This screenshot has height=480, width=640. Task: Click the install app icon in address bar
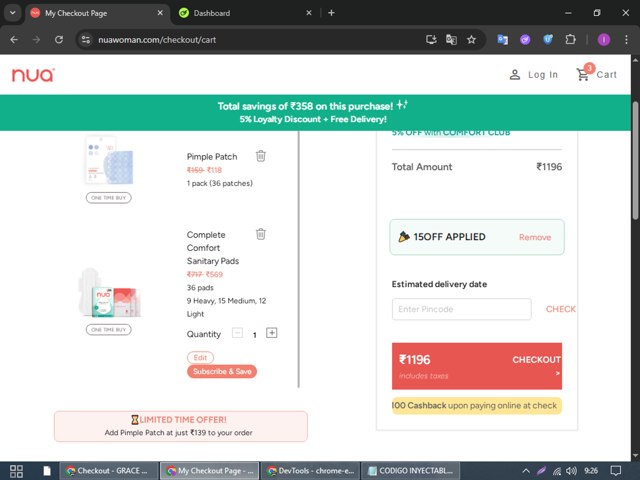431,40
